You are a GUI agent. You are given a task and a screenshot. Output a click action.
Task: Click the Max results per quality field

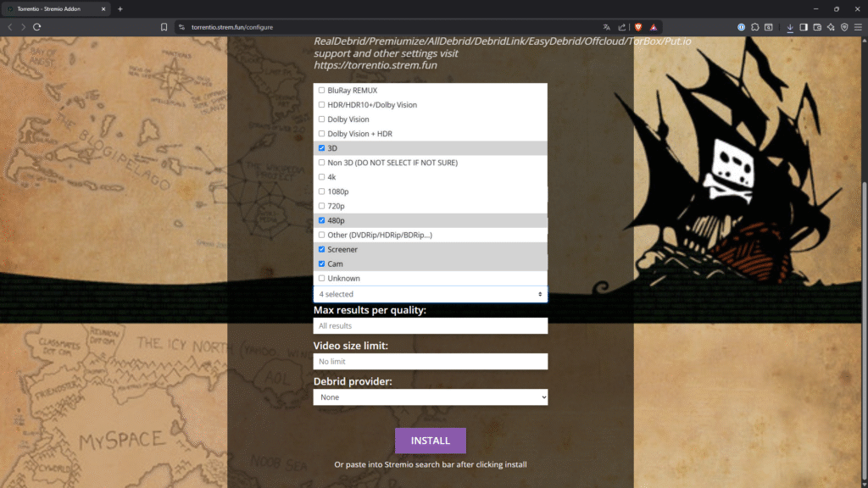[x=430, y=326]
